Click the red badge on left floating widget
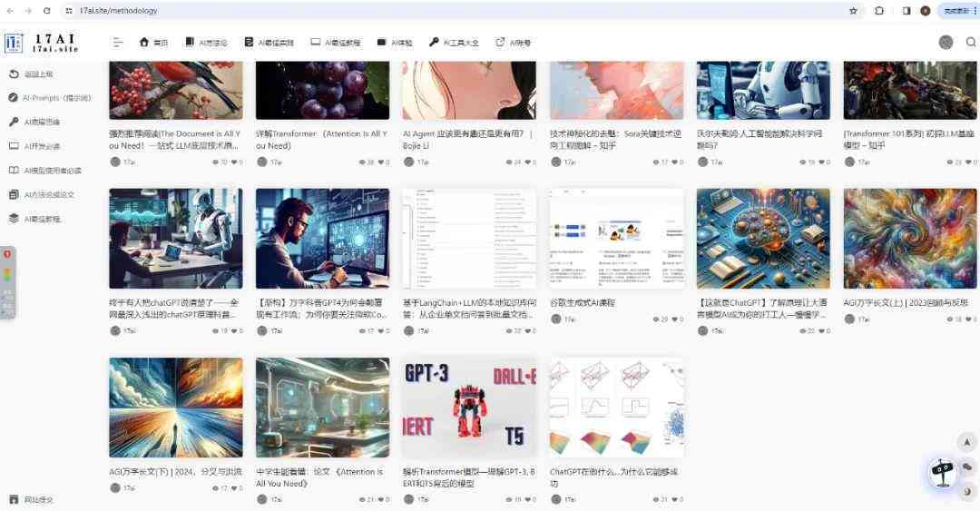This screenshot has width=980, height=511. [7, 254]
